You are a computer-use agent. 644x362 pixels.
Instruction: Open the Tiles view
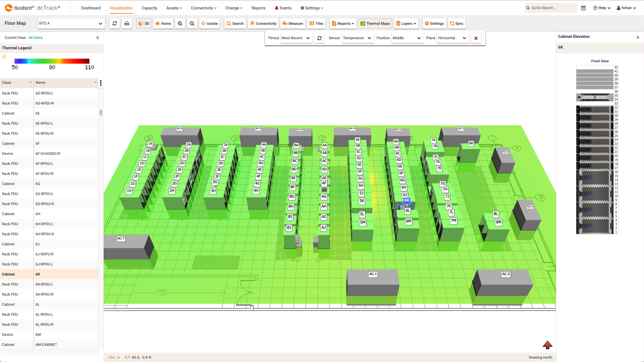pos(316,23)
